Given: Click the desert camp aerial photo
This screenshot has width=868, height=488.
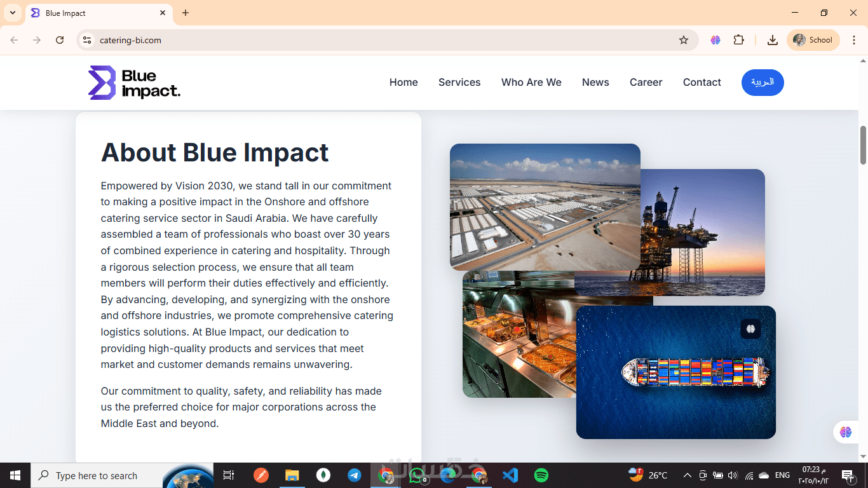Looking at the screenshot, I should coord(545,207).
